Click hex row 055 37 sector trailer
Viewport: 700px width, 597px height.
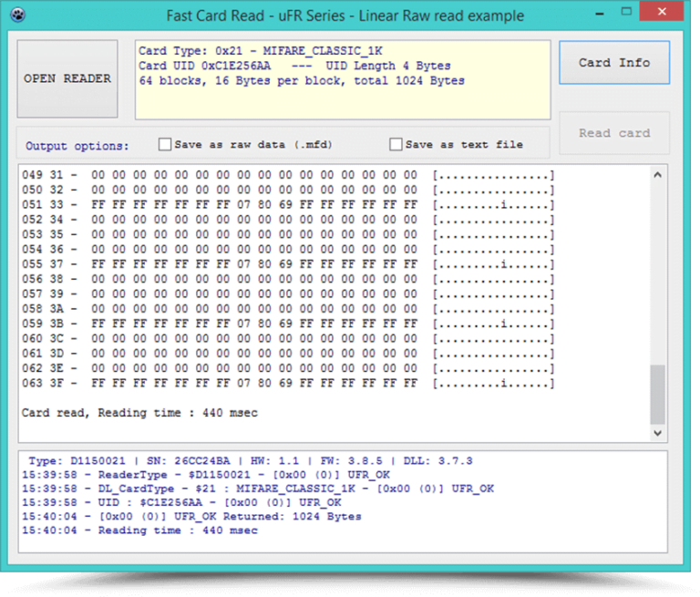pos(288,264)
